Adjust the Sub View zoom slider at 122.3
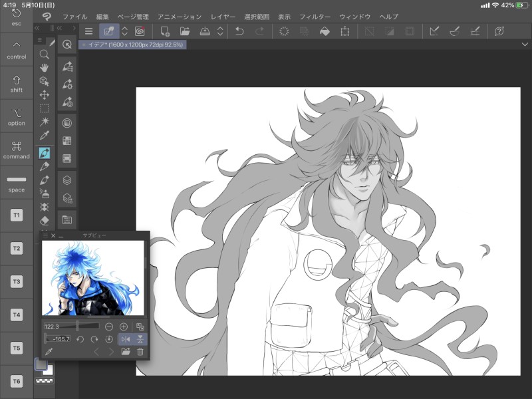This screenshot has height=399, width=532. (x=71, y=327)
